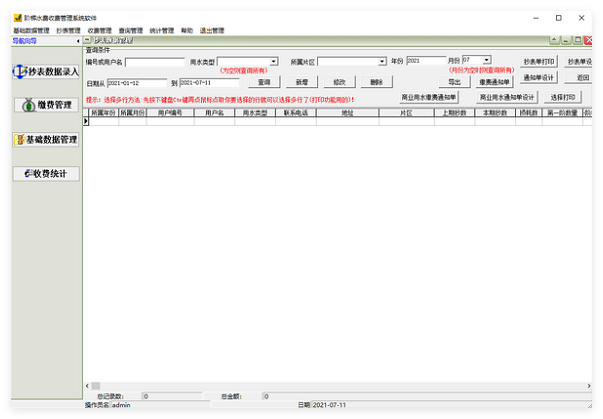This screenshot has height=419, width=603.
Task: Focus the 编号或用户名 input field
Action: coord(154,61)
